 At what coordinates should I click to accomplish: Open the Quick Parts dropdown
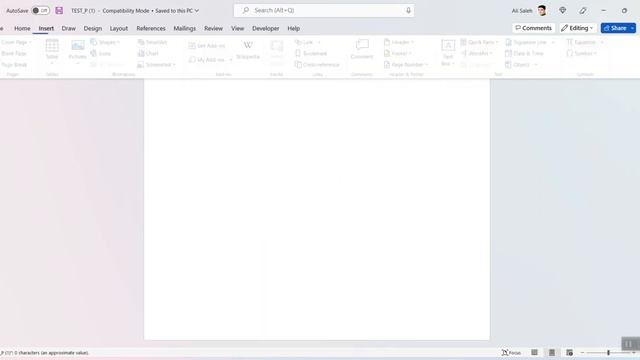click(x=479, y=42)
